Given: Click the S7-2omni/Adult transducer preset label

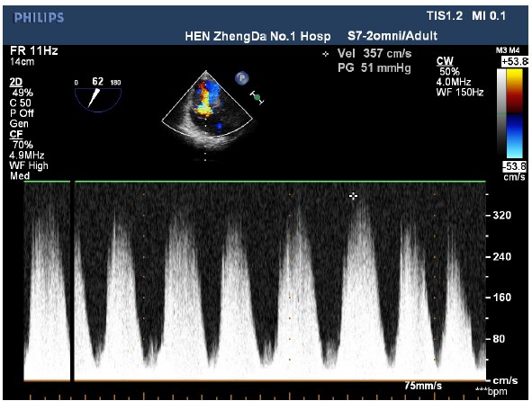Looking at the screenshot, I should click(392, 36).
